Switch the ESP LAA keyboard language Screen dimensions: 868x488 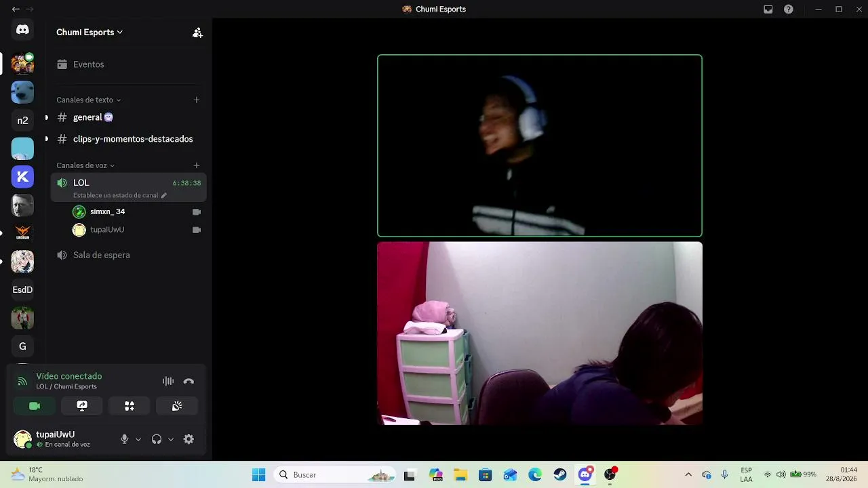(x=746, y=474)
